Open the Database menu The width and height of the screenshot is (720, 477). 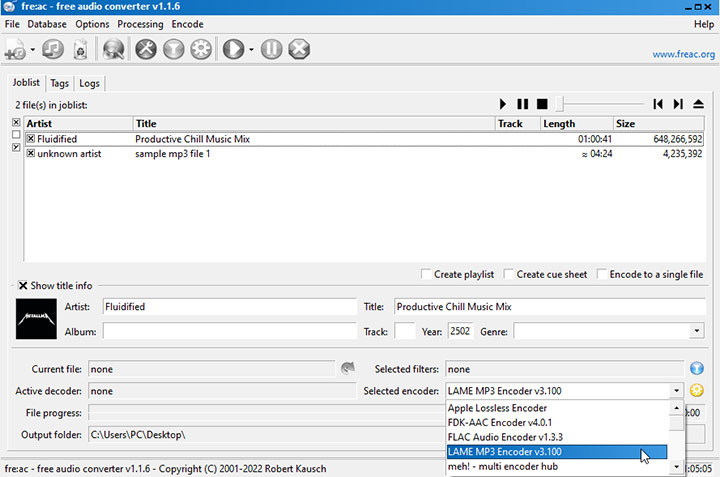point(47,24)
